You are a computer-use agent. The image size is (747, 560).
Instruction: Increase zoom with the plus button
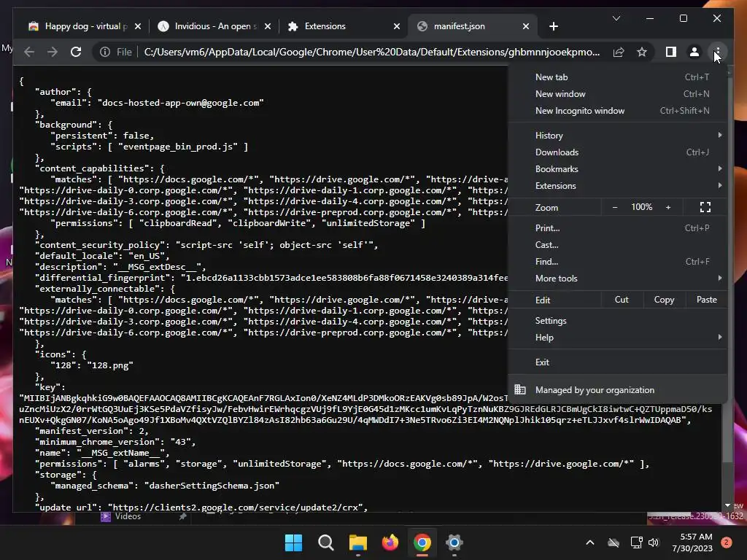668,207
